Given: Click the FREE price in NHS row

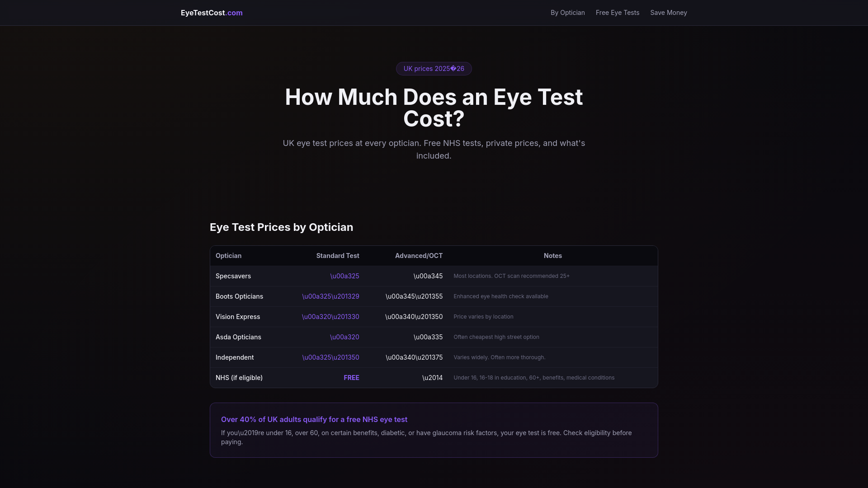Looking at the screenshot, I should click(x=351, y=378).
